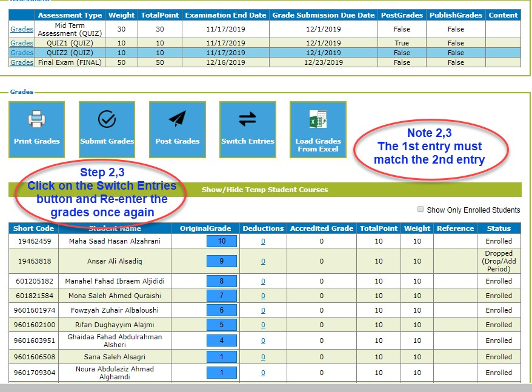Click the Switch Entries arrows icon
Image resolution: width=532 pixels, height=392 pixels.
tap(248, 119)
